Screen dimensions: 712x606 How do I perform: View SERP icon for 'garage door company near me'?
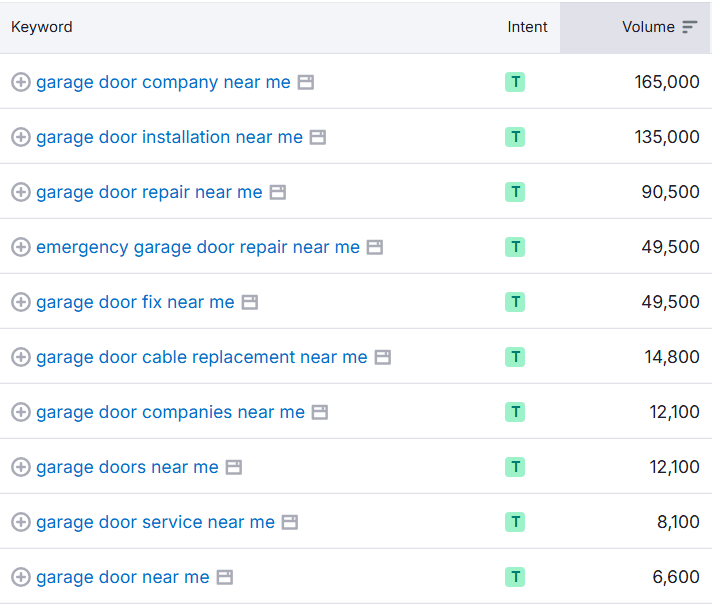306,83
